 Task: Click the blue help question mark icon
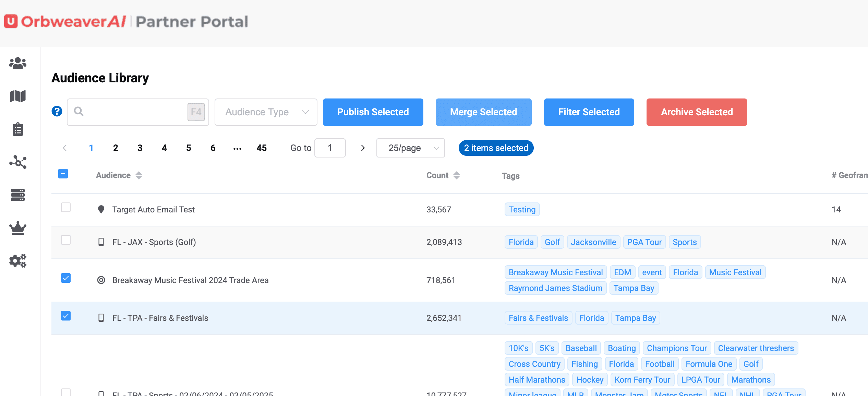pos(57,112)
